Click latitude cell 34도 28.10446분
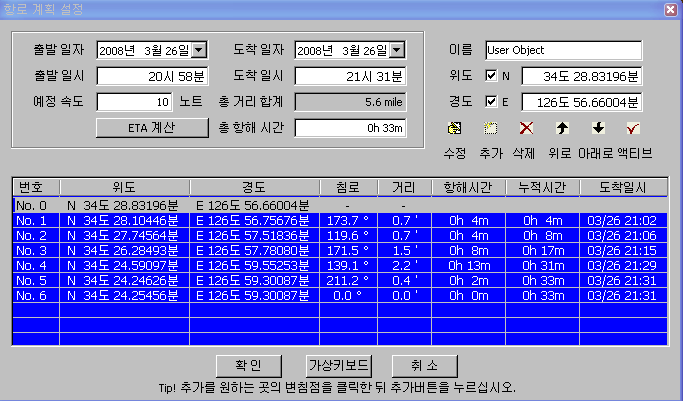This screenshot has height=401, width=683. click(125, 220)
